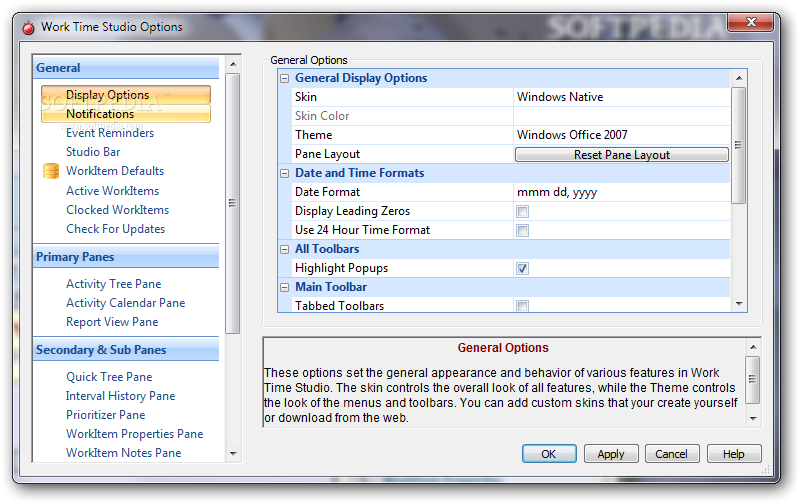Select the Pane Layout property label
This screenshot has height=504, width=801.
click(327, 154)
